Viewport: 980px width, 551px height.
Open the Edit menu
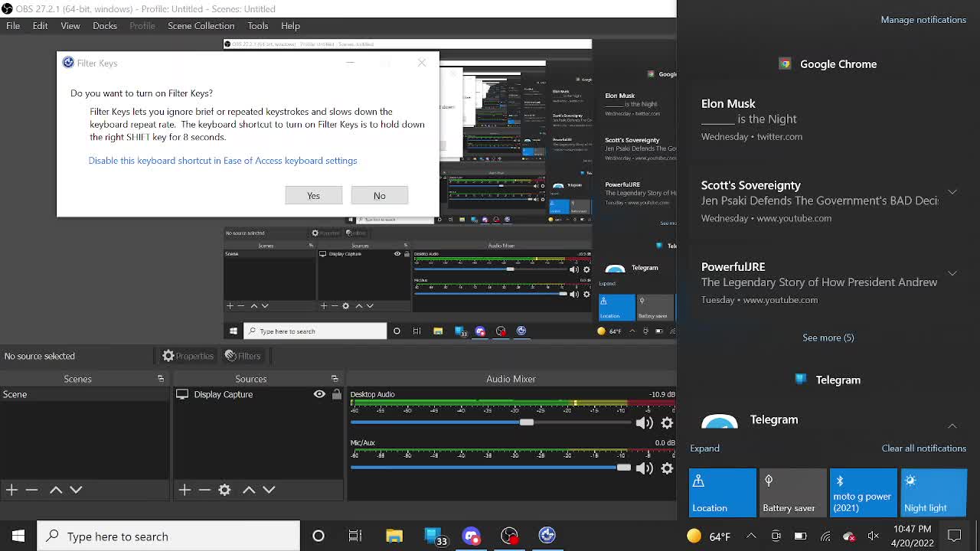40,26
